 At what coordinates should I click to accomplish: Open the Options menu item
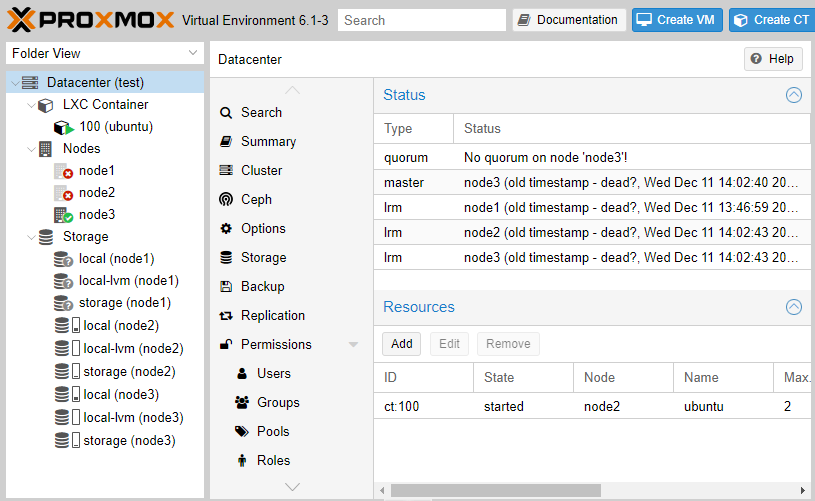pyautogui.click(x=263, y=228)
